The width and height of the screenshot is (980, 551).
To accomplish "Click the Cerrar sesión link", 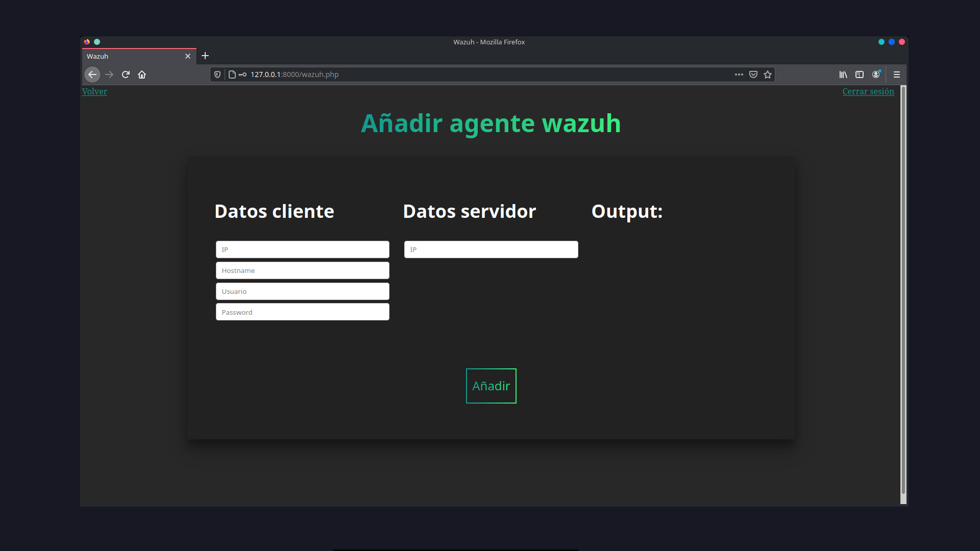I will click(x=868, y=91).
